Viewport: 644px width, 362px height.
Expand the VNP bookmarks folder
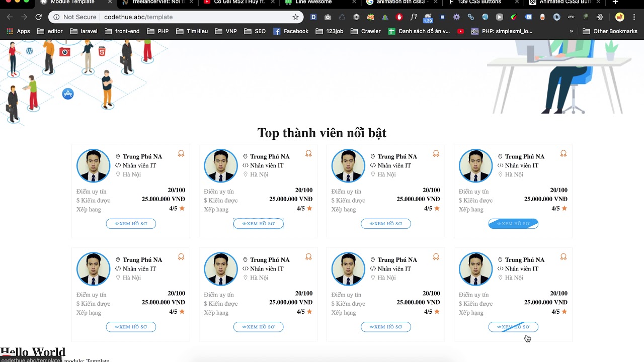point(226,31)
